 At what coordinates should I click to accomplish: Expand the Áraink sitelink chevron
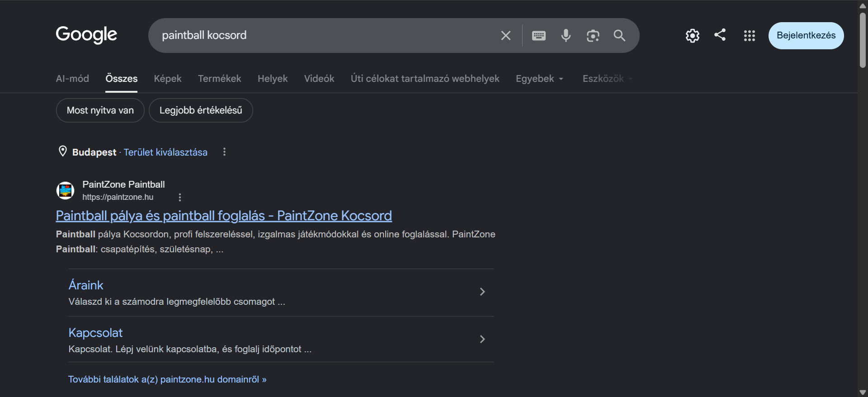[482, 292]
